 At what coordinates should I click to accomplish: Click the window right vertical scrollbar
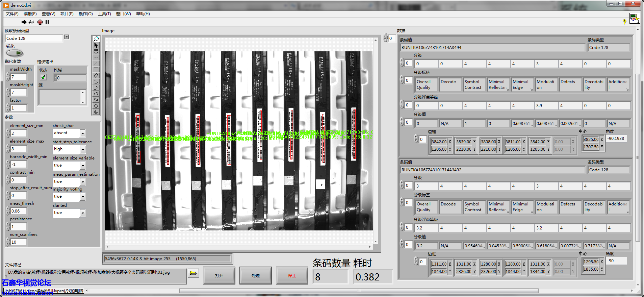point(638,157)
